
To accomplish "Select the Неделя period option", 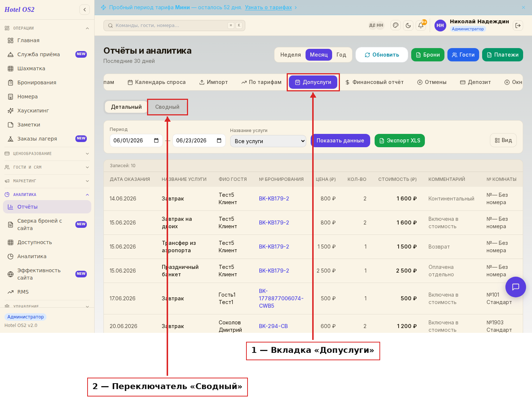I will (290, 55).
